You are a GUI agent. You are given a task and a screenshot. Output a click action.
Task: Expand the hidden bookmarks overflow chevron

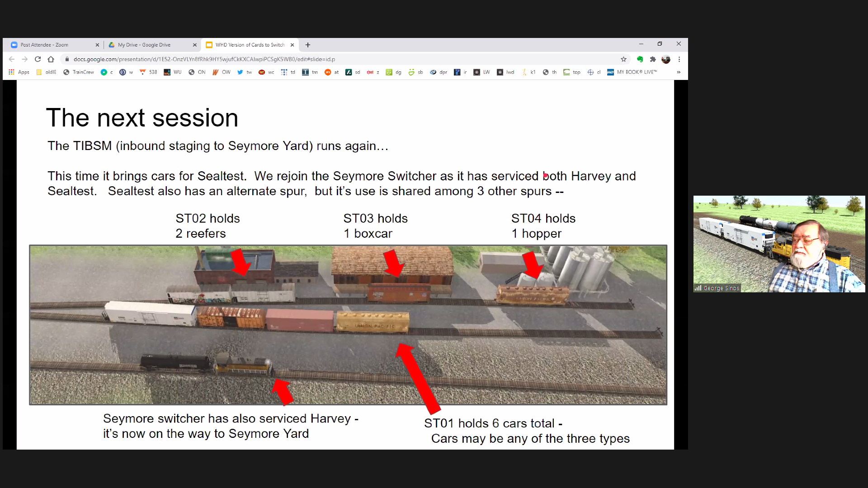(x=679, y=72)
